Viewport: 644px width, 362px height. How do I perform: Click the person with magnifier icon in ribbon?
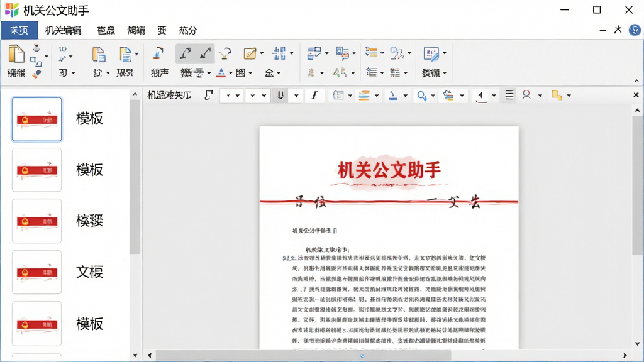click(397, 53)
